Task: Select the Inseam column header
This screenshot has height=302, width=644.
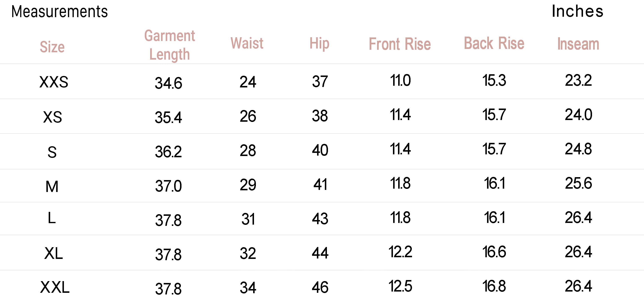Action: (578, 44)
